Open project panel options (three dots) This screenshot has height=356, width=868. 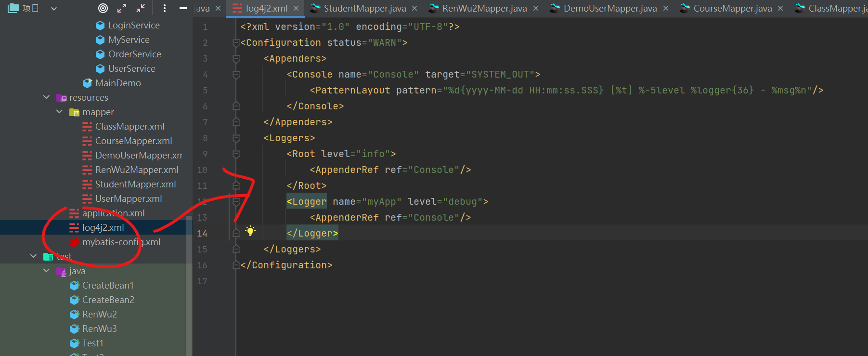click(x=165, y=8)
